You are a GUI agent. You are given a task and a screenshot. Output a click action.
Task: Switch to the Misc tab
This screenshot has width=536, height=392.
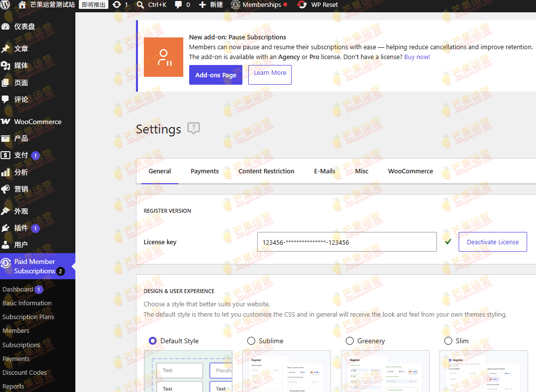coord(362,171)
